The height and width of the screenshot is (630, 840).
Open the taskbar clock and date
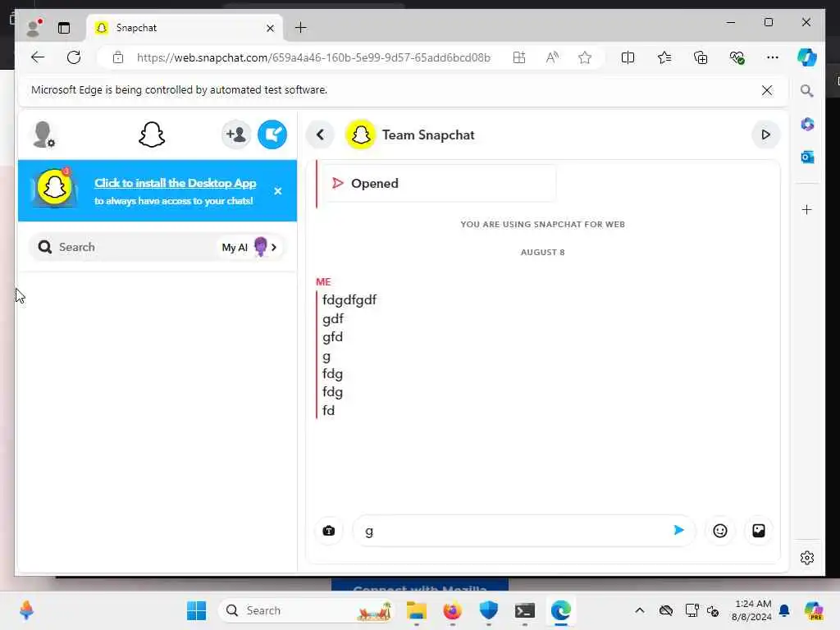click(751, 610)
